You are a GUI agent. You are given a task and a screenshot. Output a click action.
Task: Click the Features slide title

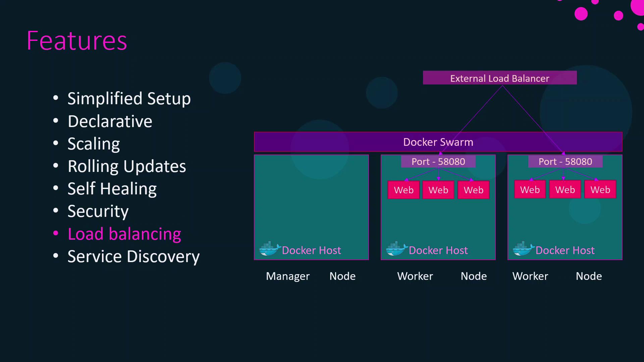click(77, 41)
